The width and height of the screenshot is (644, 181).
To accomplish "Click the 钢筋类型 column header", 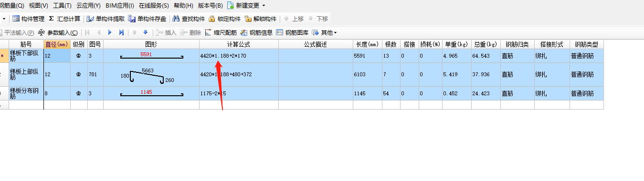I will (x=586, y=44).
